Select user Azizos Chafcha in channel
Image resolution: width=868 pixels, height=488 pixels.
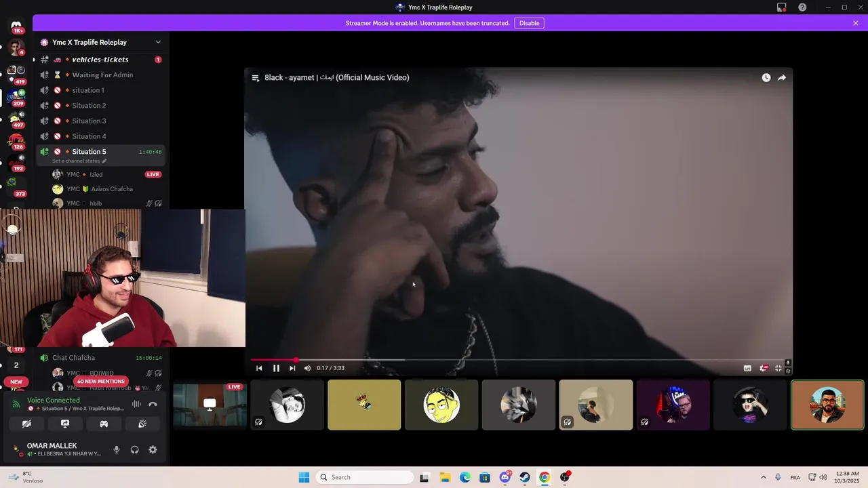(107, 189)
